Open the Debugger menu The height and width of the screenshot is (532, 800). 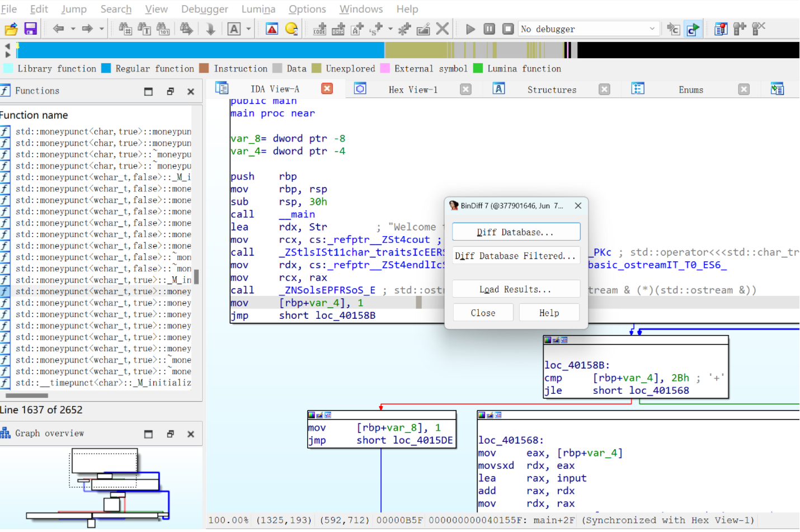[x=205, y=9]
